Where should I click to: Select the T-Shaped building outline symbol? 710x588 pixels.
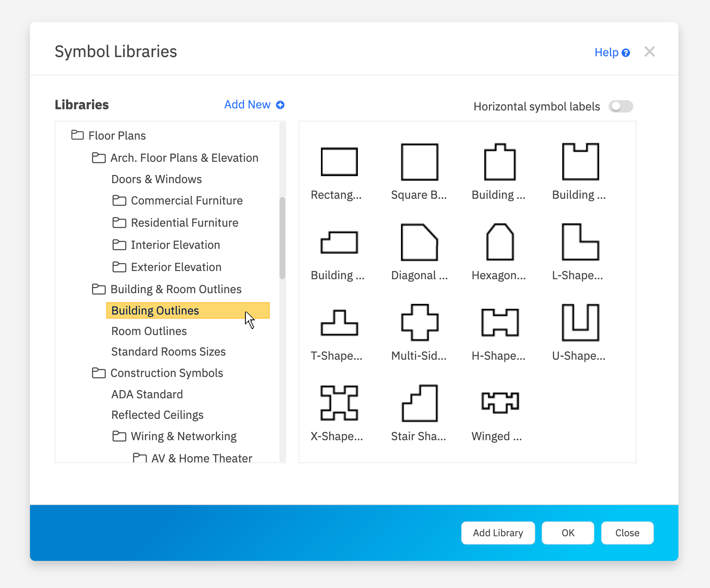pyautogui.click(x=339, y=323)
